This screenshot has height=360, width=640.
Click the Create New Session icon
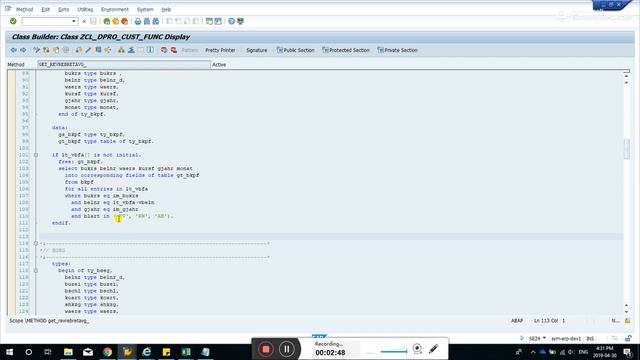[209, 21]
